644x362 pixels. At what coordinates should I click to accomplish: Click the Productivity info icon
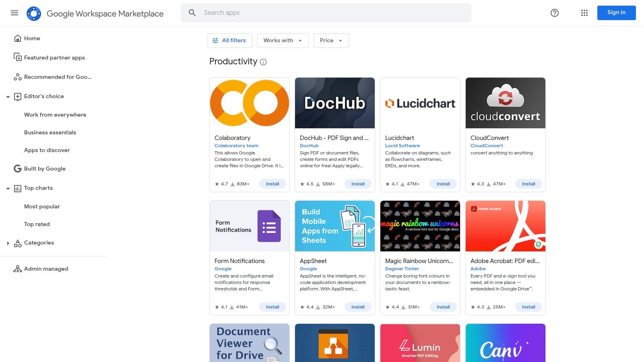click(x=263, y=62)
